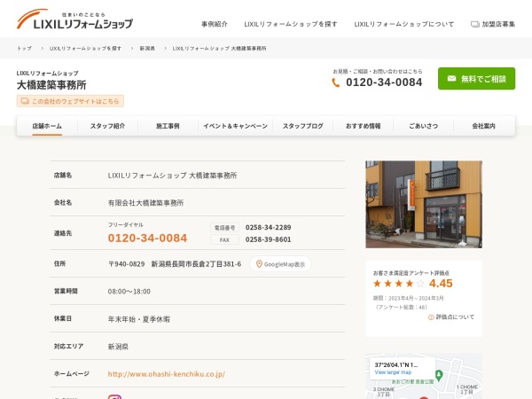The width and height of the screenshot is (532, 399).
Task: Click 新潟県 breadcrumb link
Action: point(147,49)
